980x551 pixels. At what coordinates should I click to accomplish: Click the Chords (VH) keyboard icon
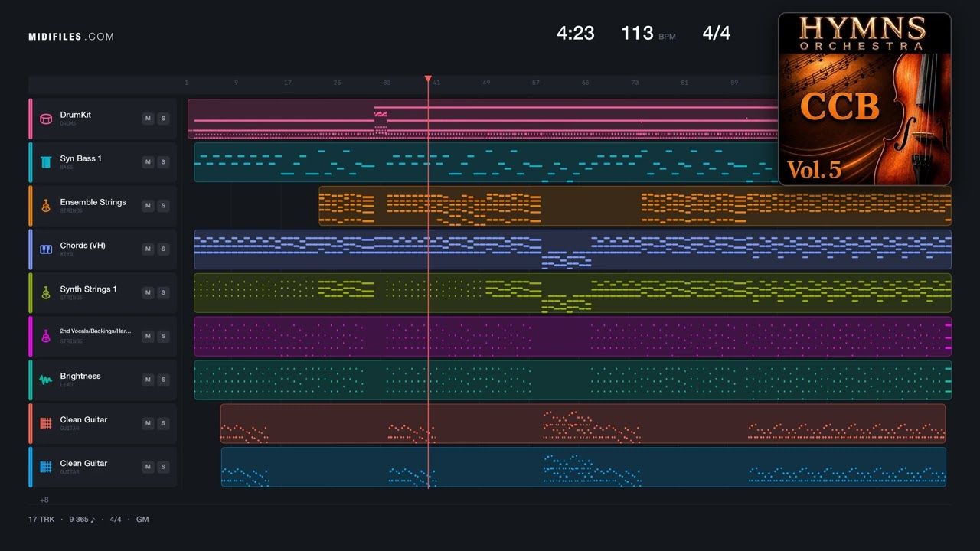46,249
